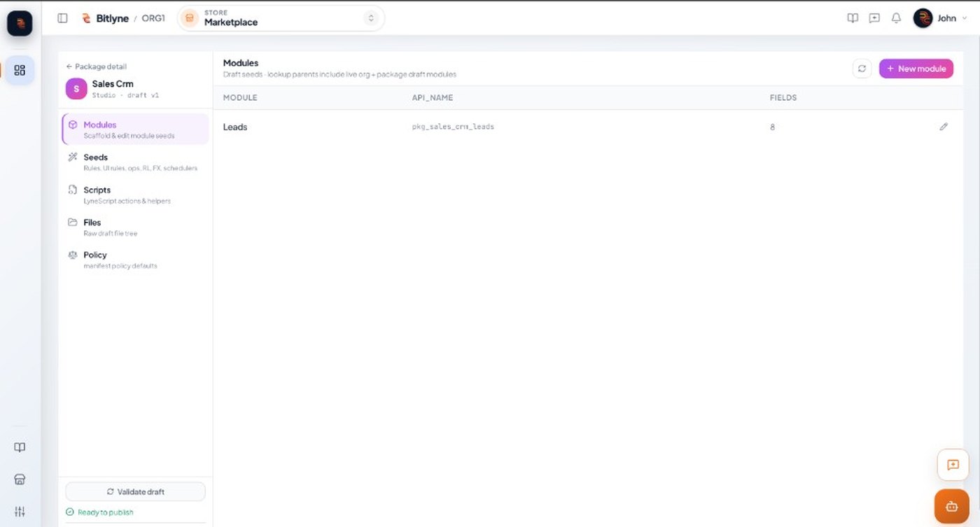The height and width of the screenshot is (527, 980).
Task: Click the Leads fields count 8
Action: click(x=773, y=127)
